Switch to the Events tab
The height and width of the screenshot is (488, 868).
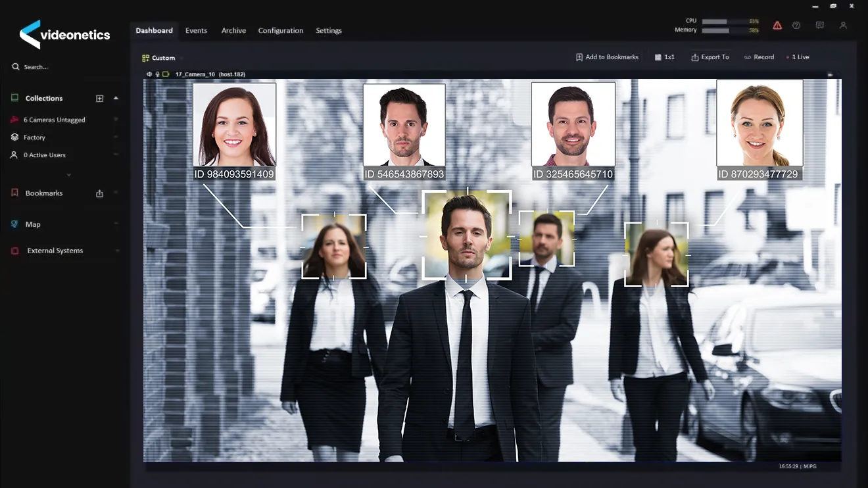(196, 31)
